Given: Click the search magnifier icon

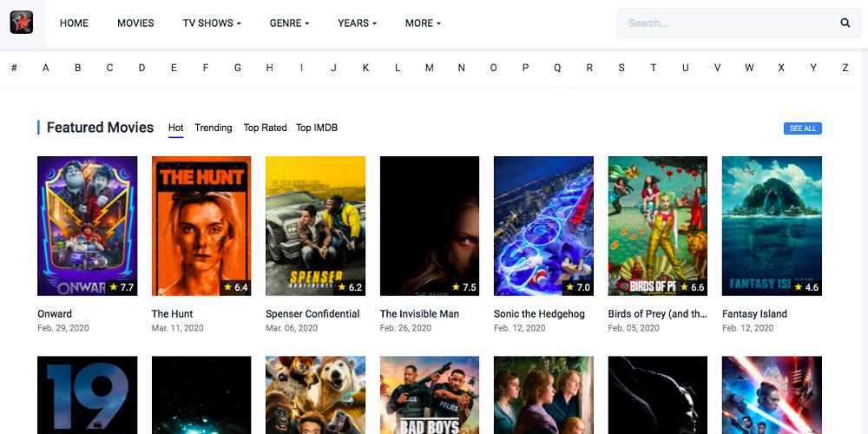Looking at the screenshot, I should tap(845, 23).
